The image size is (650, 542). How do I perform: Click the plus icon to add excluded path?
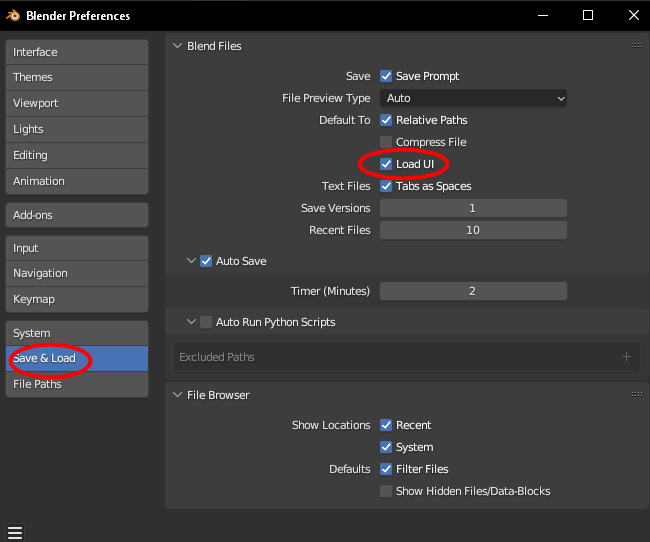[626, 357]
